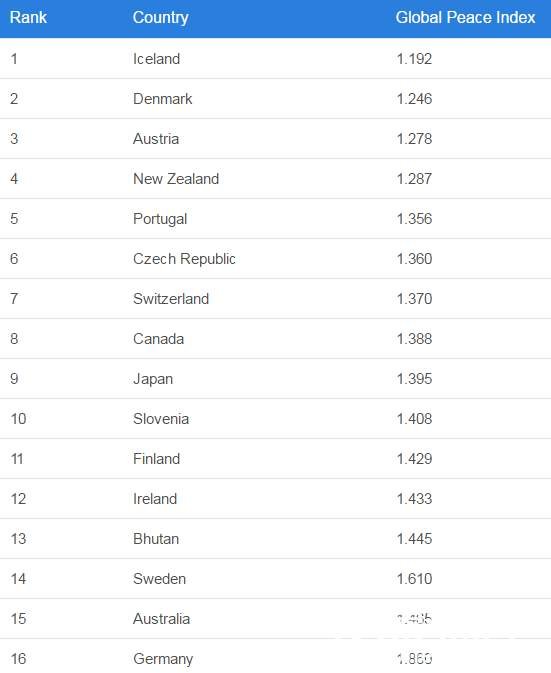The height and width of the screenshot is (673, 551).
Task: Select the Switzerland country cell
Action: (x=171, y=298)
